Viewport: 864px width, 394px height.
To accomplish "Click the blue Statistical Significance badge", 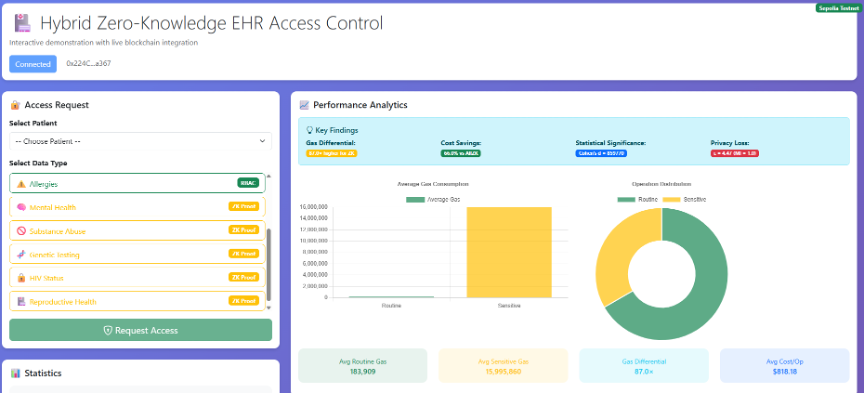I will point(601,153).
